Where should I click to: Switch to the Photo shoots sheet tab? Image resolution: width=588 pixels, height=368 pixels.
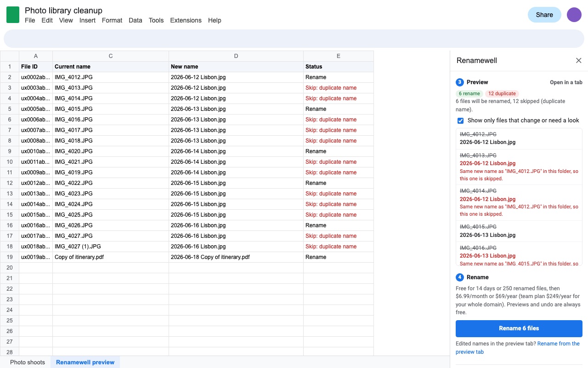point(28,362)
